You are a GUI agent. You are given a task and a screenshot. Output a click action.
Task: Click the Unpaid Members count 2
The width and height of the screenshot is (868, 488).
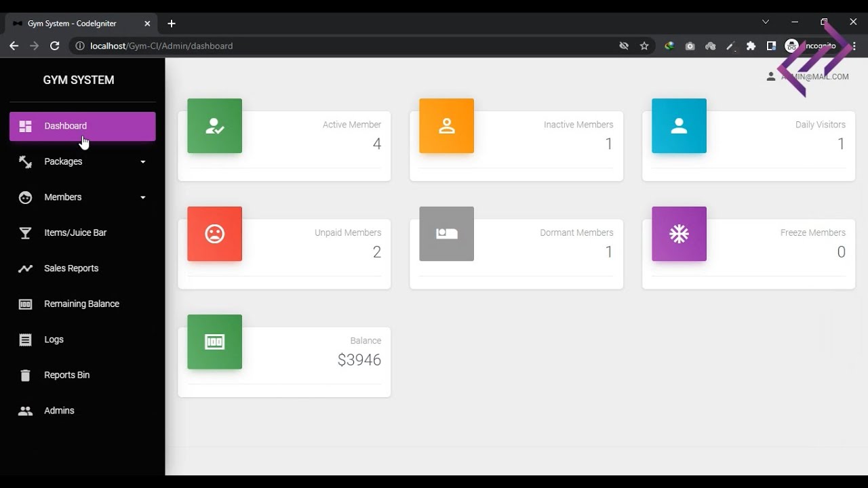tap(377, 252)
